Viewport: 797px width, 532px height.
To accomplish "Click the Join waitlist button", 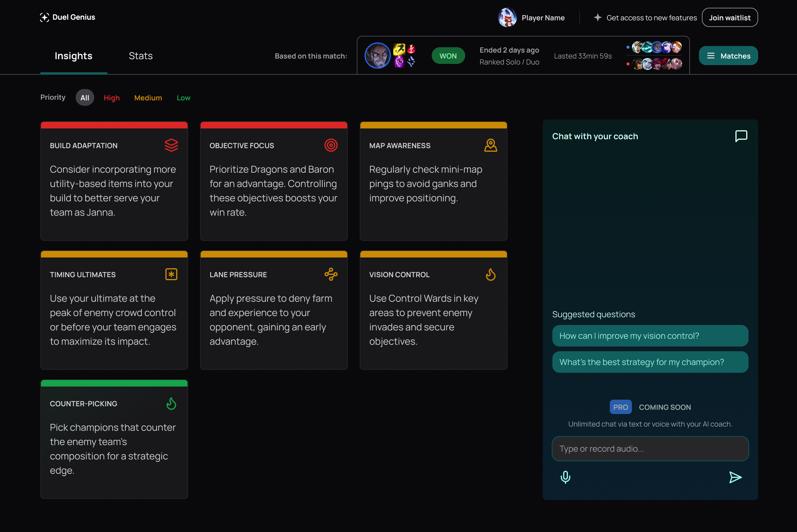I will [730, 17].
